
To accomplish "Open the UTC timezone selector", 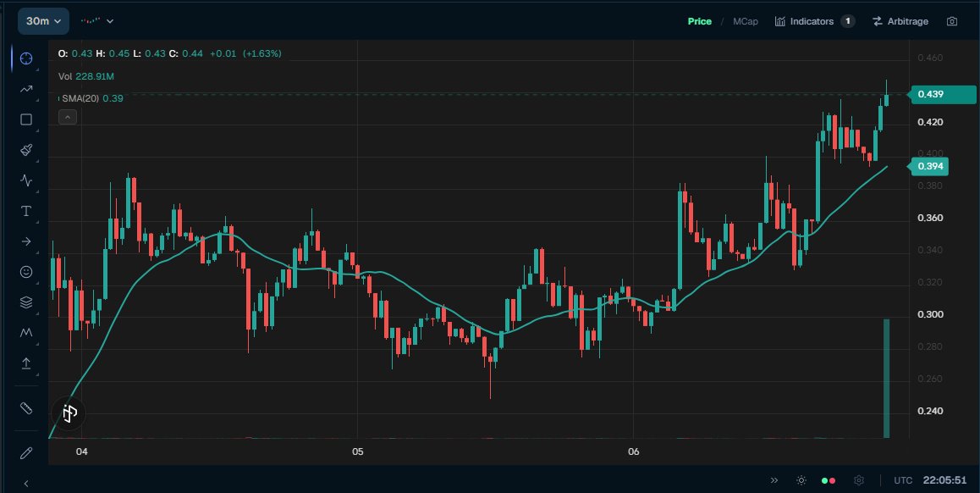I will 903,480.
